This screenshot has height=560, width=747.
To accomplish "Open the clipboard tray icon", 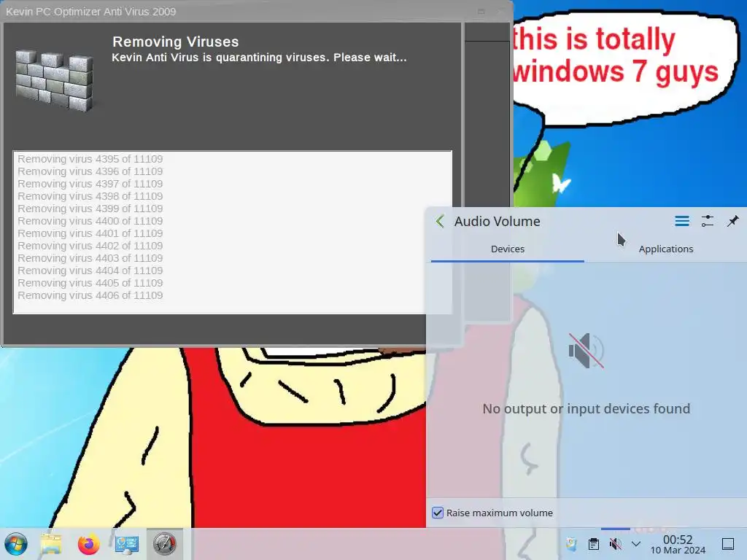I will pos(594,543).
